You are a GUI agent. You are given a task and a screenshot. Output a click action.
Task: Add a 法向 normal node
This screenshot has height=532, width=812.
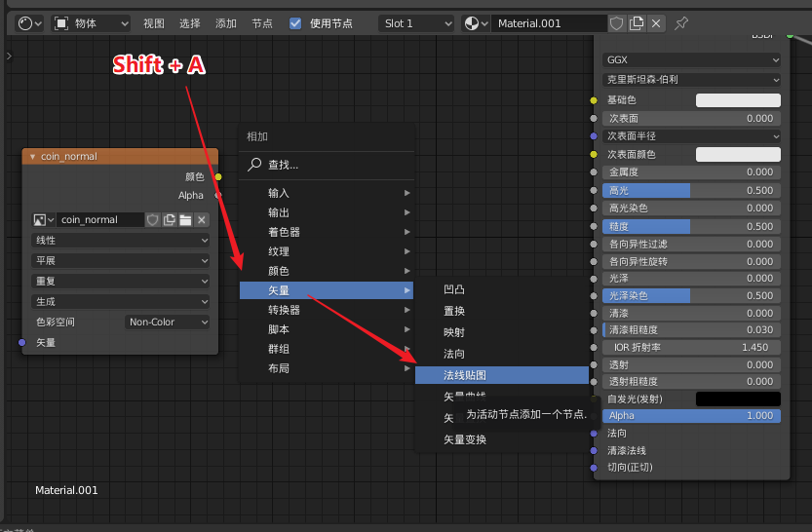pos(502,354)
